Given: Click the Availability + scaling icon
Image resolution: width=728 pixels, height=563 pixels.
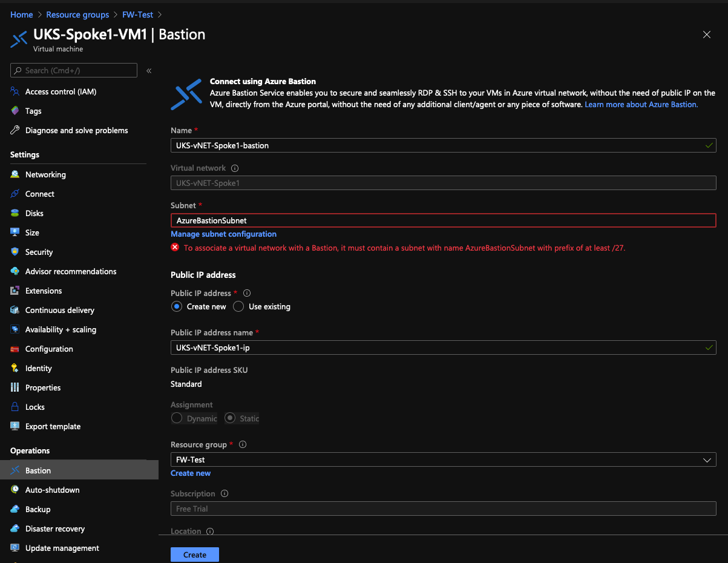Looking at the screenshot, I should point(15,329).
